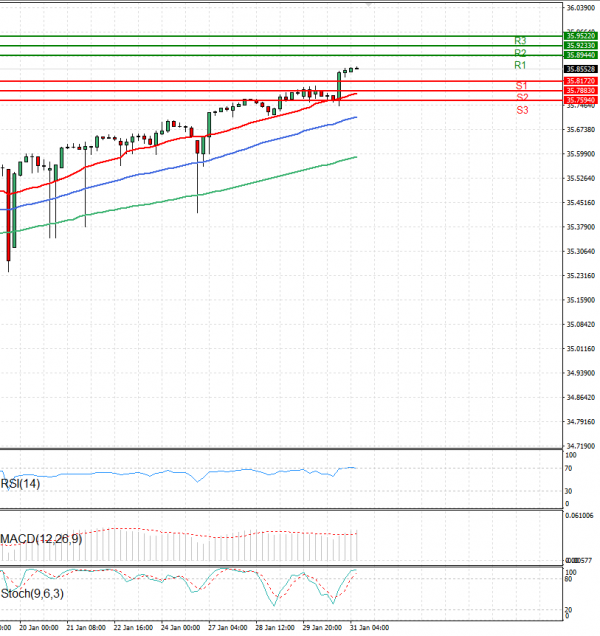Click the R3 resistance label
The height and width of the screenshot is (636, 600).
pos(520,41)
